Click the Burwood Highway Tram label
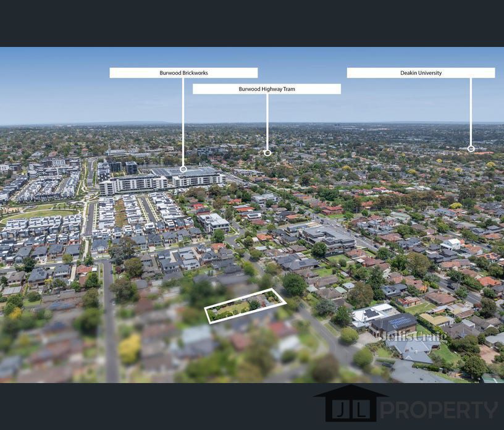Screen dimensions: 504x430 (267, 89)
